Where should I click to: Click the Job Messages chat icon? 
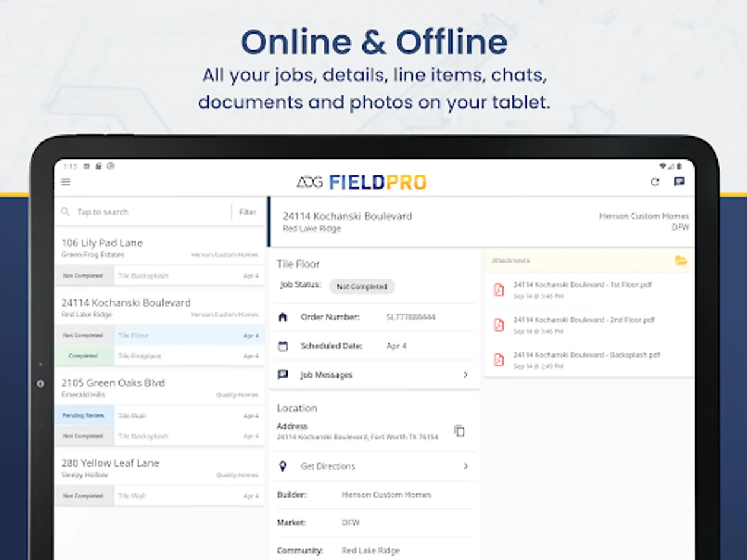pyautogui.click(x=283, y=375)
